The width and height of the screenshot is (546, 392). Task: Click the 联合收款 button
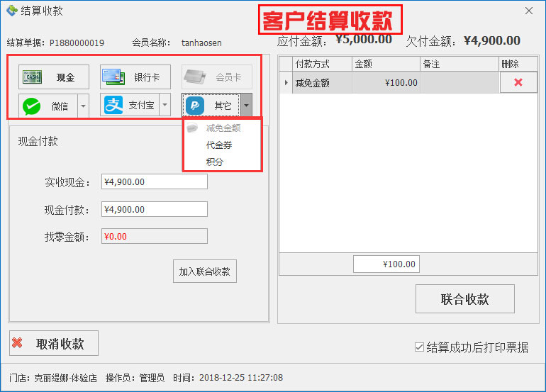click(464, 299)
